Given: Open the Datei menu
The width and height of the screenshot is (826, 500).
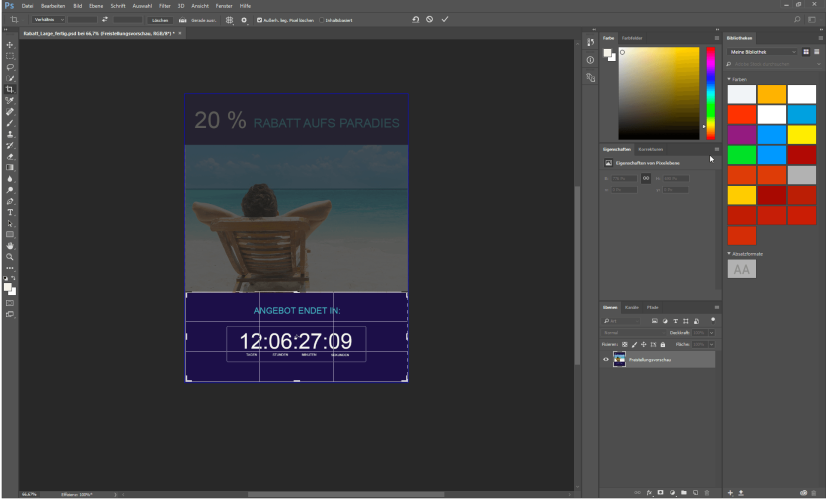Looking at the screenshot, I should coord(27,6).
